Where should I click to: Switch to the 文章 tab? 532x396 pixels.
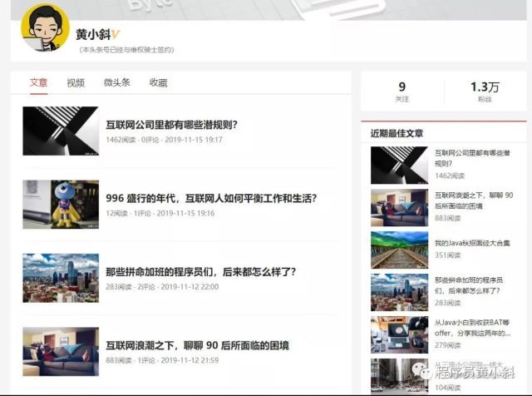[39, 82]
